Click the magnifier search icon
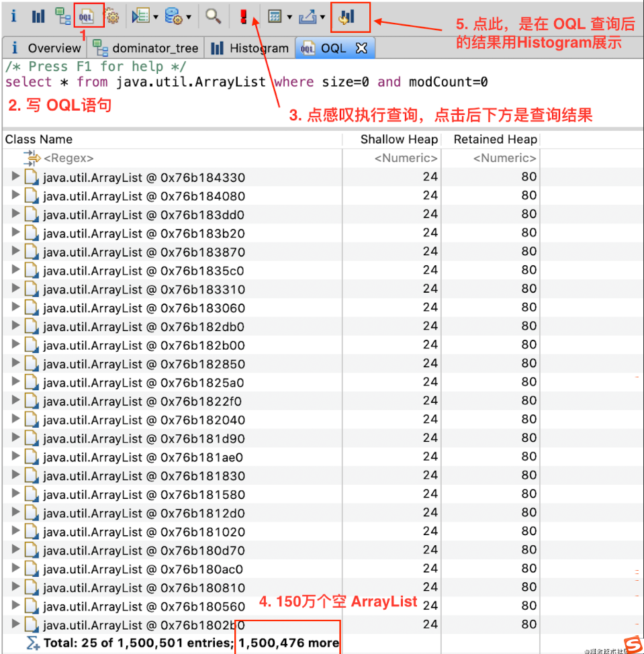This screenshot has height=654, width=644. tap(214, 17)
